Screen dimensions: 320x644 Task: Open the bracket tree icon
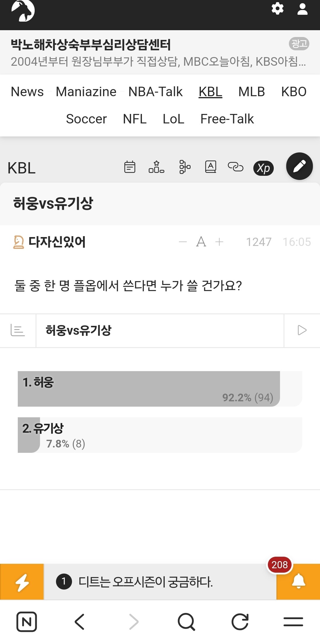click(185, 167)
